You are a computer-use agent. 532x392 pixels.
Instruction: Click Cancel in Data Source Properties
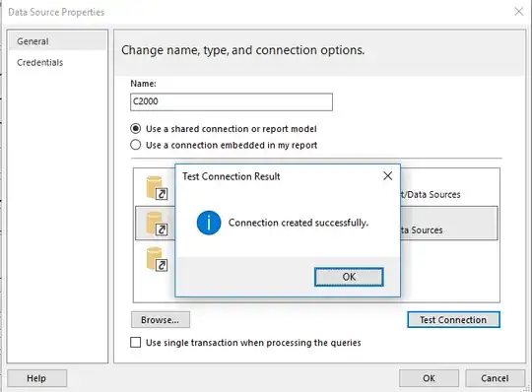[495, 378]
